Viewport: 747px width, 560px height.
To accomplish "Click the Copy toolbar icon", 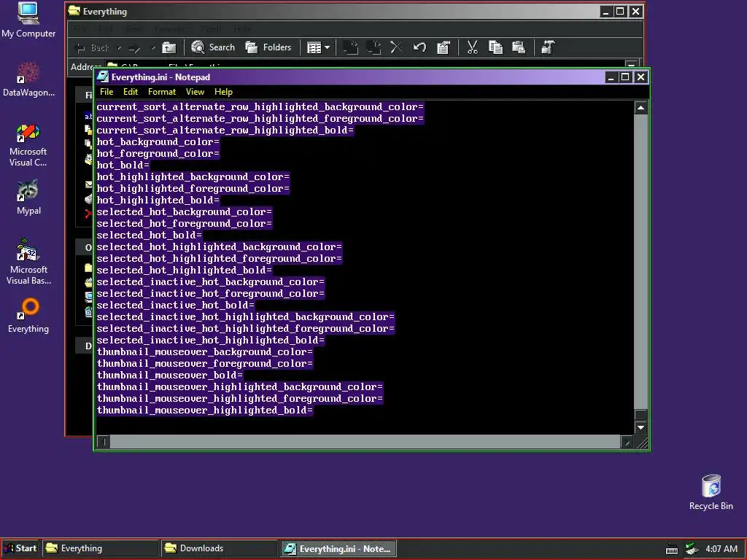I will 495,47.
